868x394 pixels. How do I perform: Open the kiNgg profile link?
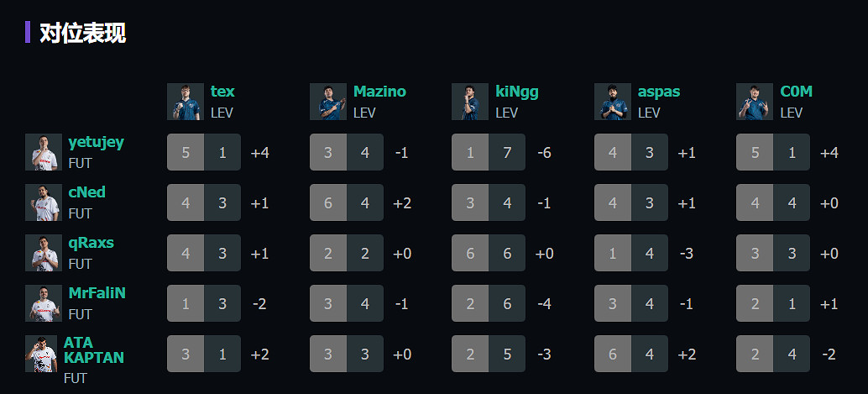(517, 92)
